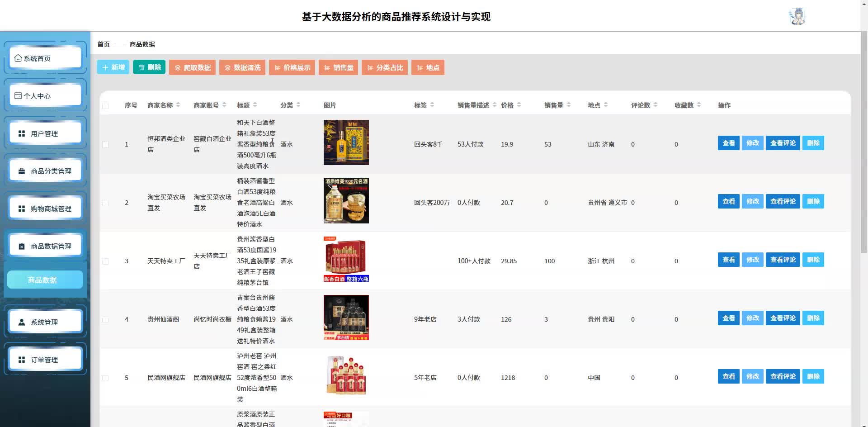Click 查看评论 for row 2

tap(783, 201)
